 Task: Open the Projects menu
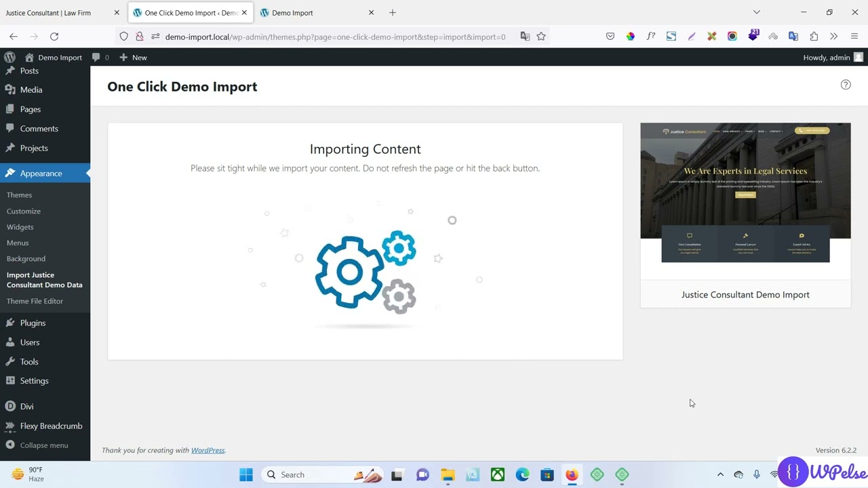pos(34,148)
